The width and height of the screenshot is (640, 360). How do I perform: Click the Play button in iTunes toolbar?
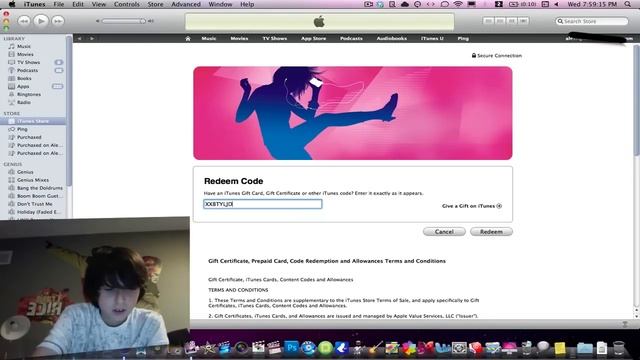41,21
